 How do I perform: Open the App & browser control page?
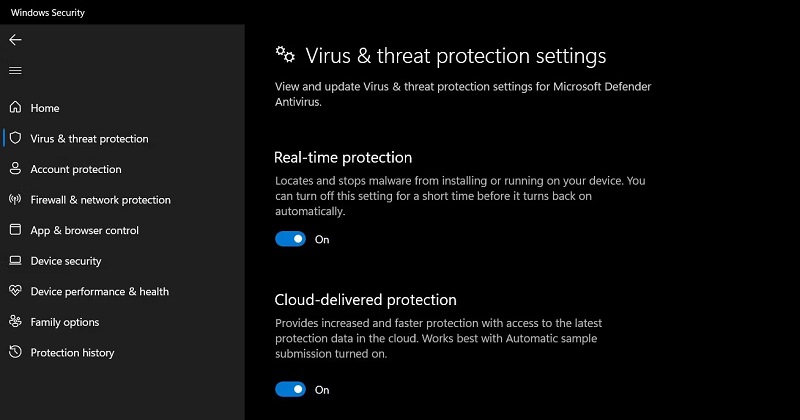(84, 231)
